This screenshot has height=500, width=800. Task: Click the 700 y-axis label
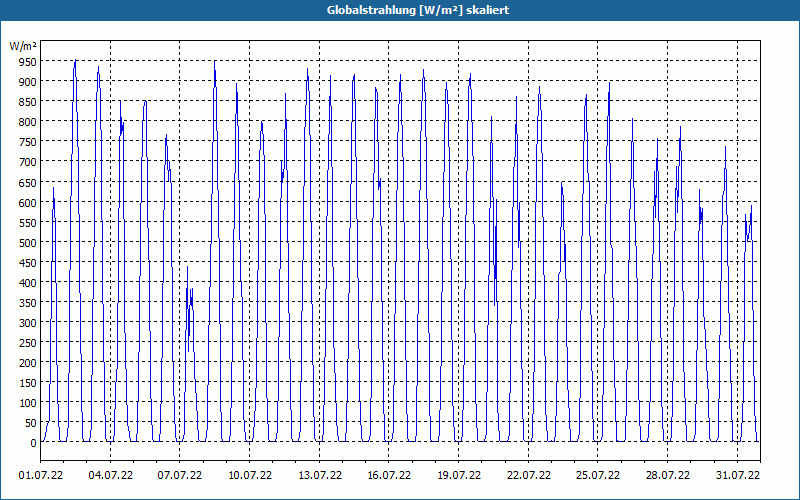pos(27,162)
